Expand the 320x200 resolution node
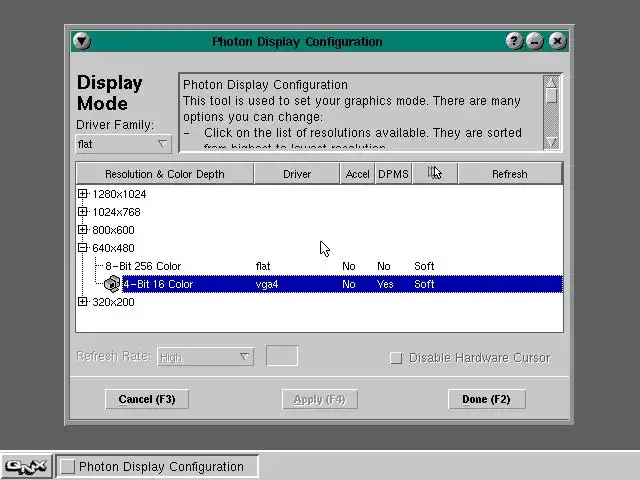This screenshot has width=640, height=480. (x=82, y=302)
